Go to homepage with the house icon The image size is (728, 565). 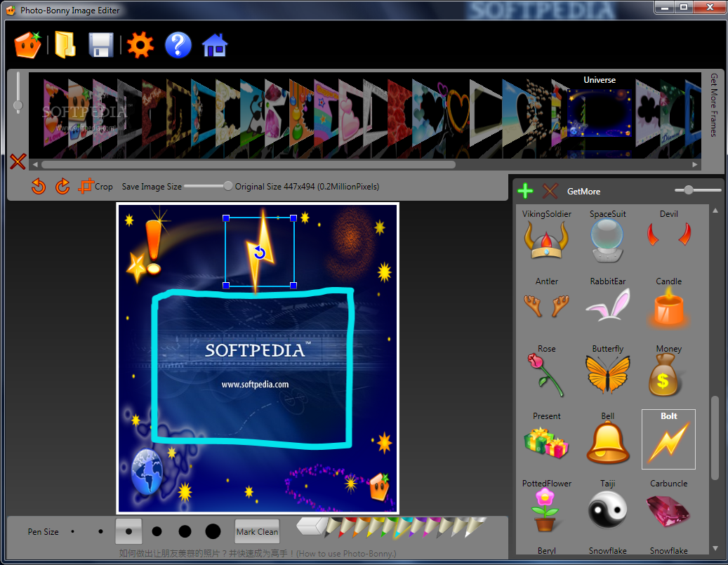click(x=215, y=45)
